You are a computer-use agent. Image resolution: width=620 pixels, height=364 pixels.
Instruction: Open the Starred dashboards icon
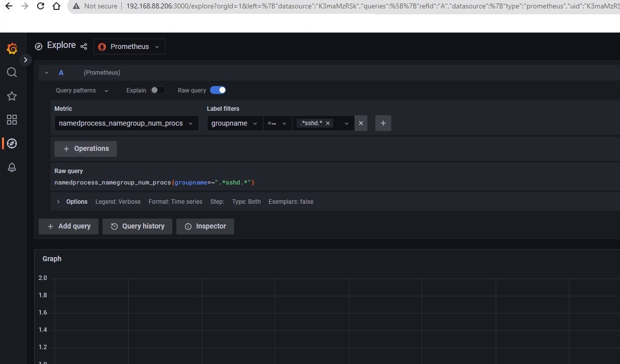(x=12, y=96)
